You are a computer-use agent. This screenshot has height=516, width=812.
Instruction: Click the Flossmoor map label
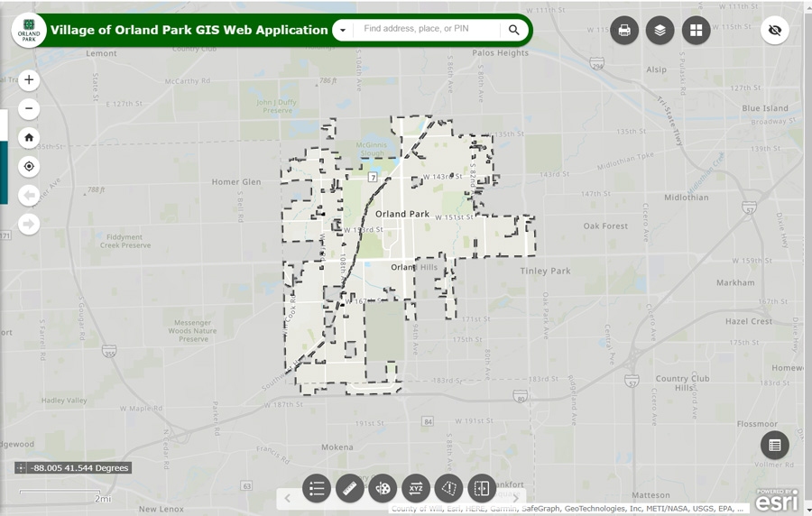(x=757, y=424)
